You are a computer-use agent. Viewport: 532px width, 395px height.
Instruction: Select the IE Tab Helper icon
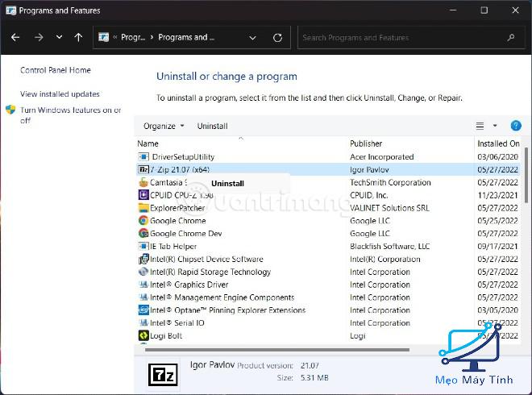(143, 246)
